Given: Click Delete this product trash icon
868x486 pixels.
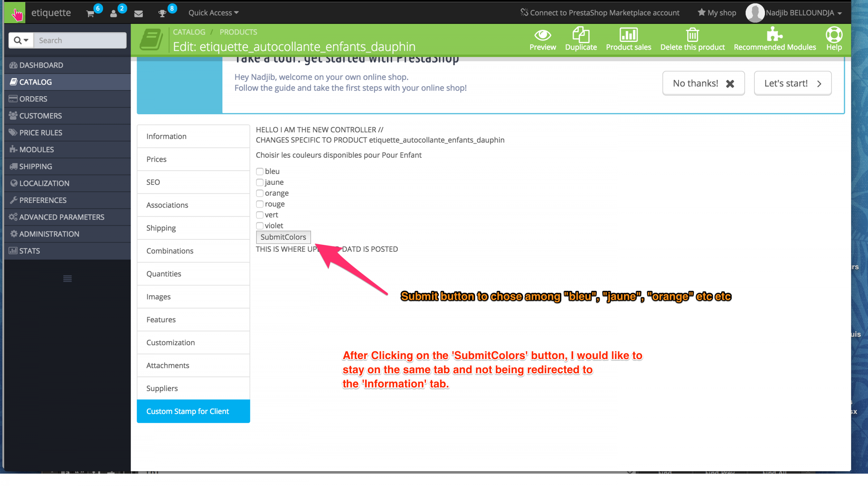Looking at the screenshot, I should [692, 35].
